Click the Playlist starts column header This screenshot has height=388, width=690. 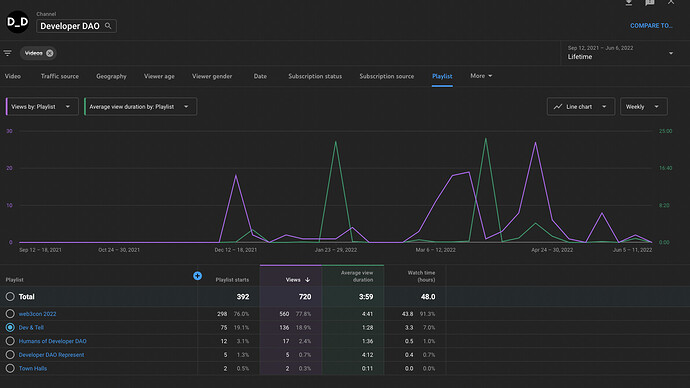(232, 280)
